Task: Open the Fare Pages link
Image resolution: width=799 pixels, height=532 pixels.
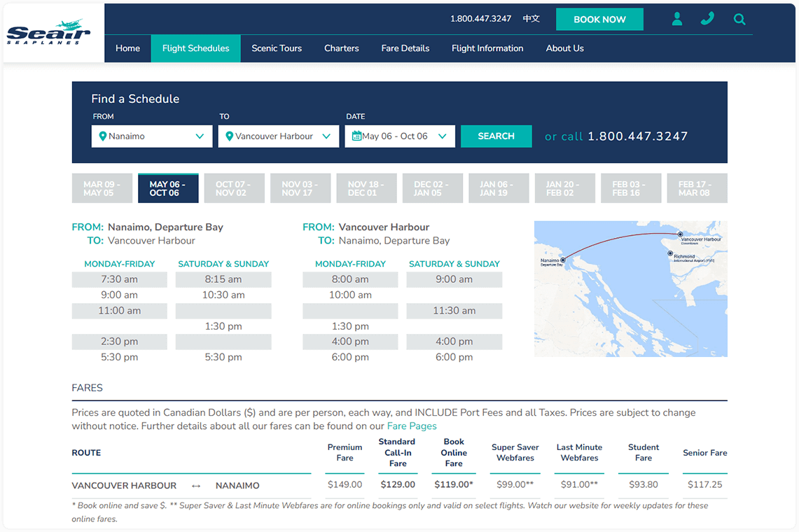Action: tap(412, 426)
